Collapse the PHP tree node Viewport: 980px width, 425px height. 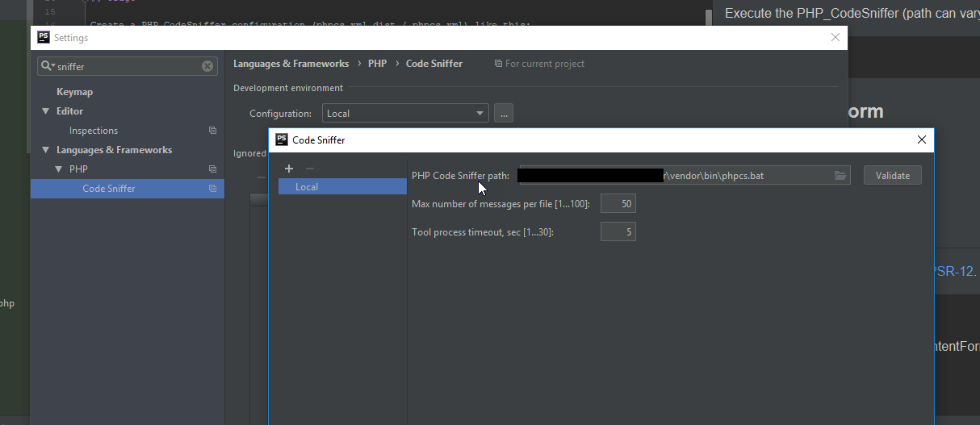point(59,169)
